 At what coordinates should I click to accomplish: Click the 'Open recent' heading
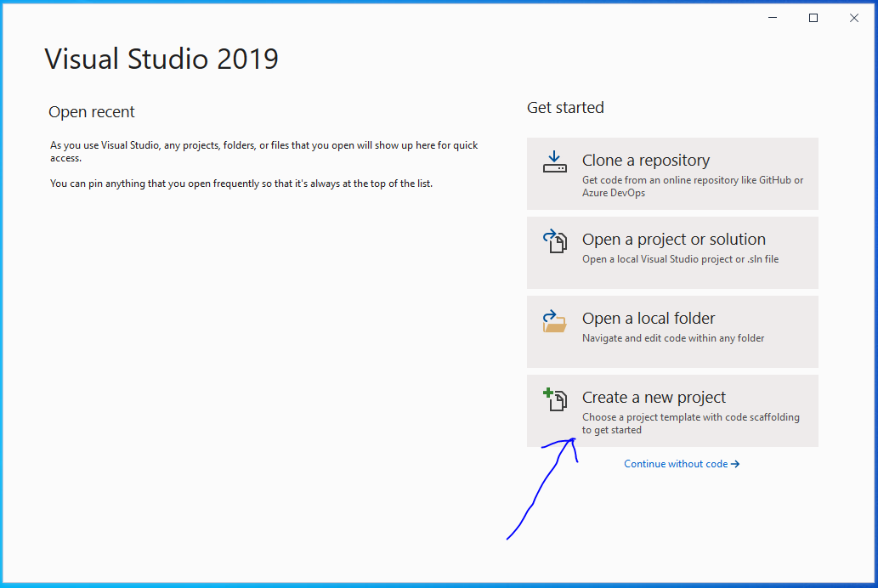coord(91,112)
